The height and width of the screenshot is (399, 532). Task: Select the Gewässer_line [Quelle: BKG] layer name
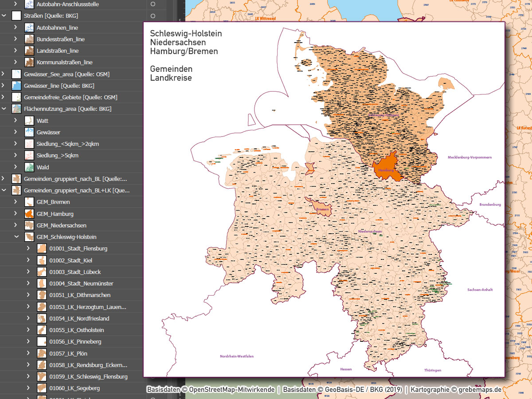[x=59, y=86]
